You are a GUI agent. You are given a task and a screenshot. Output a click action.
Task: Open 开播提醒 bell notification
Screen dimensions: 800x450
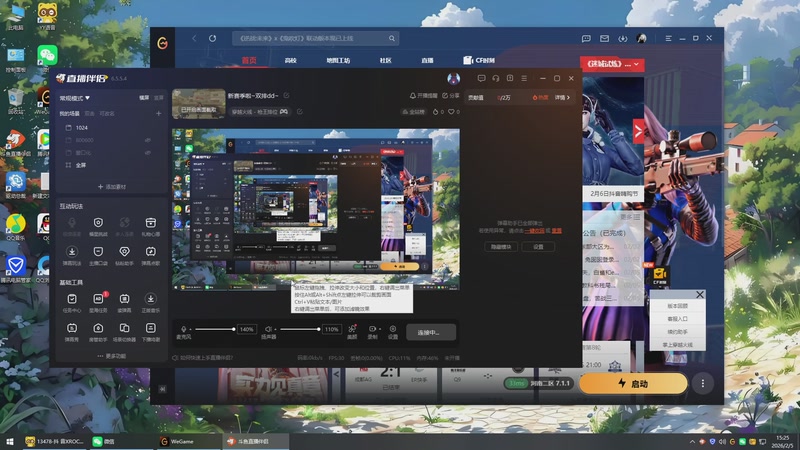pyautogui.click(x=423, y=95)
